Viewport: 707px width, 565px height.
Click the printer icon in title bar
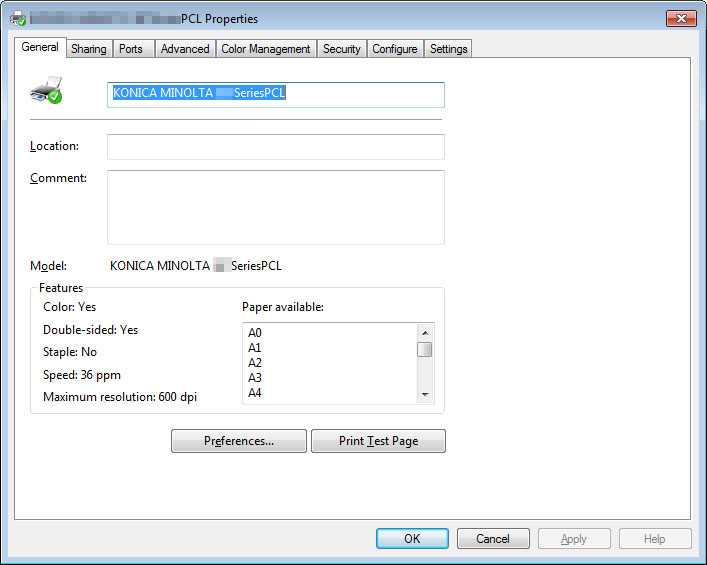[18, 18]
